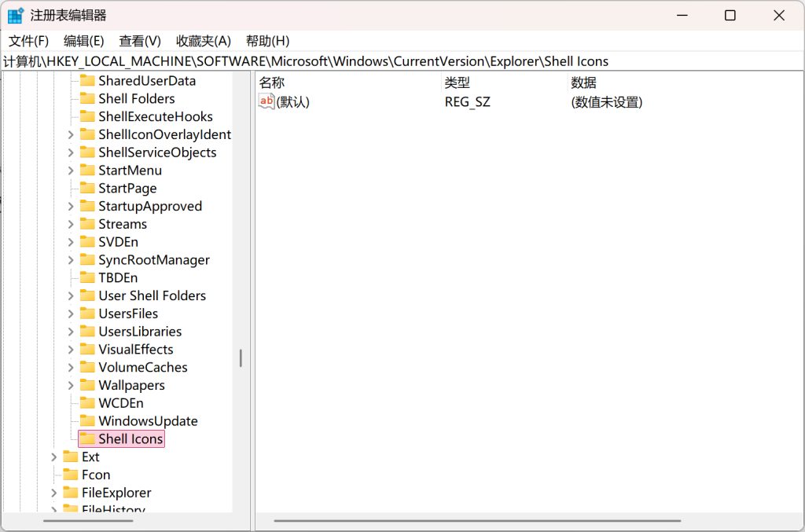Expand the Streams key
The image size is (805, 532).
tap(71, 225)
